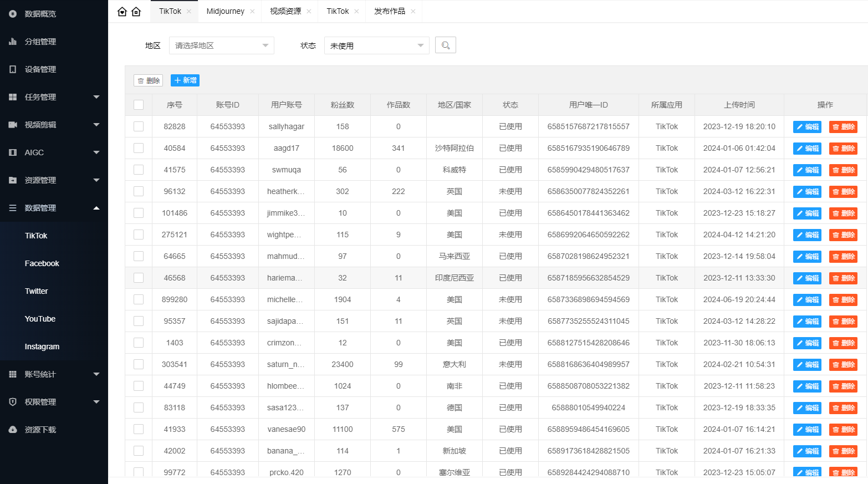
Task: Select Facebook in the sidebar submenu
Action: click(42, 263)
